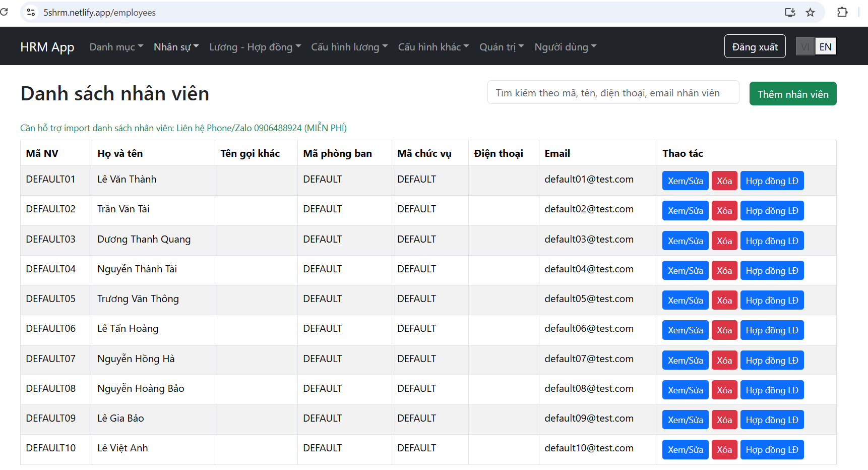Click Xóa for DEFAULT05
This screenshot has width=868, height=470.
724,300
